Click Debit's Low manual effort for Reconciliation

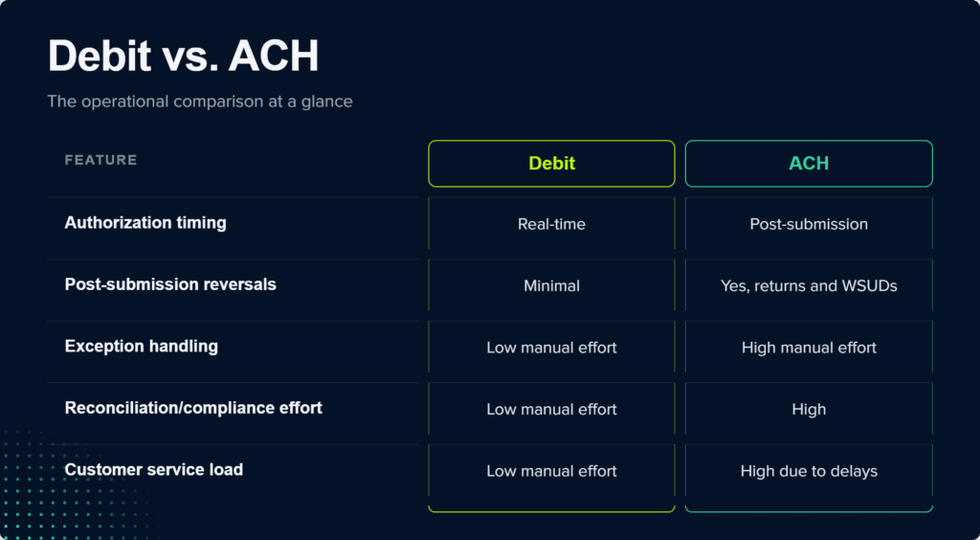(551, 410)
